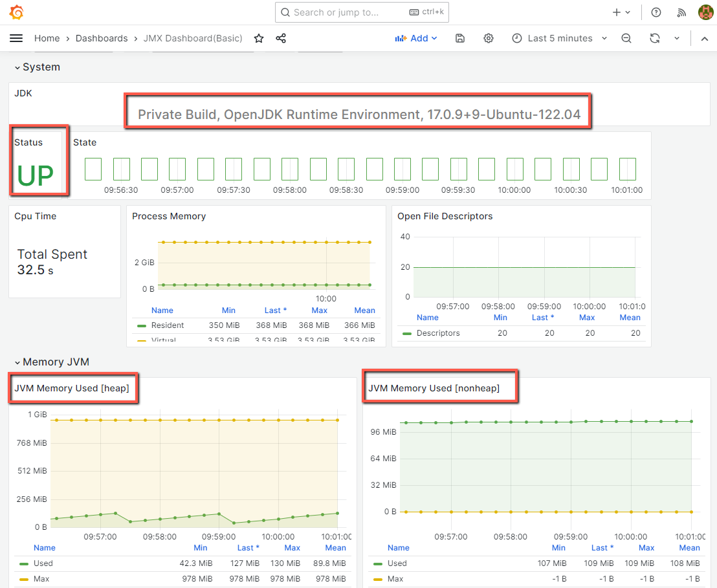Click the Grafana logo icon

point(17,12)
